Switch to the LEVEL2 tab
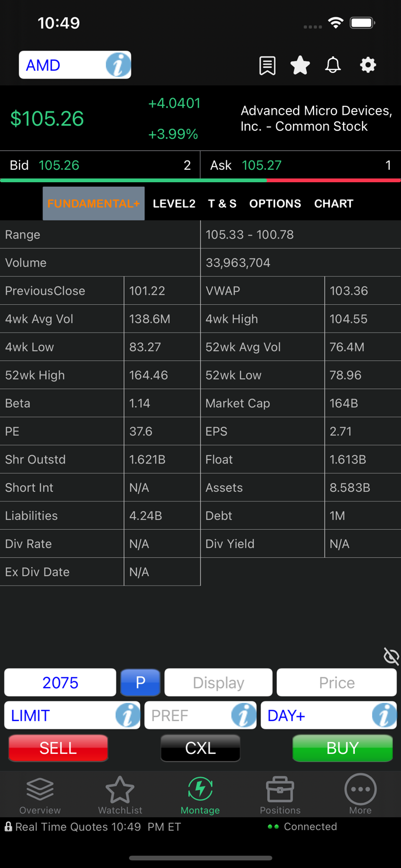This screenshot has height=868, width=401. click(x=174, y=204)
